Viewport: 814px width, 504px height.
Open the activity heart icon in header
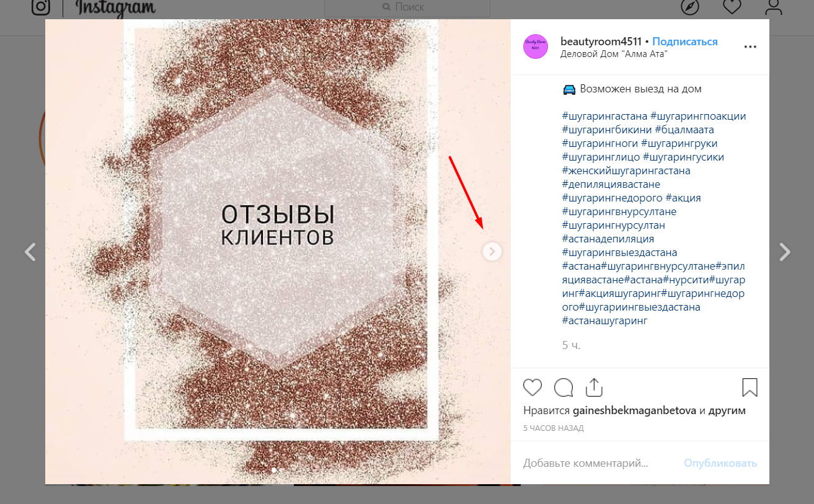tap(732, 6)
